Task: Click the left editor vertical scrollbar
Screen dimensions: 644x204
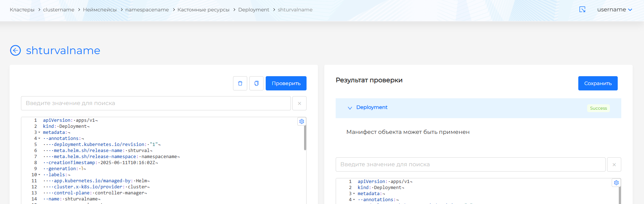Action: tap(305, 138)
